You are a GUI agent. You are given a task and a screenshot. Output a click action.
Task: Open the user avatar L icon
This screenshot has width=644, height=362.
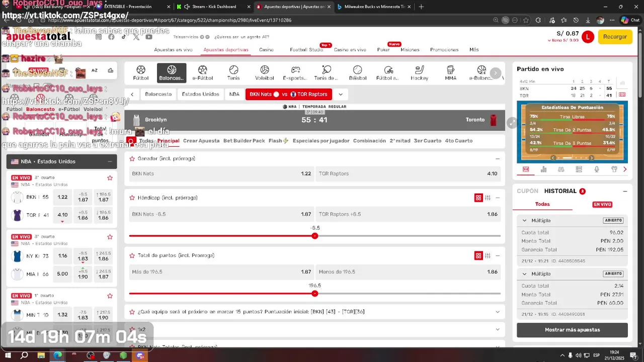pyautogui.click(x=588, y=37)
